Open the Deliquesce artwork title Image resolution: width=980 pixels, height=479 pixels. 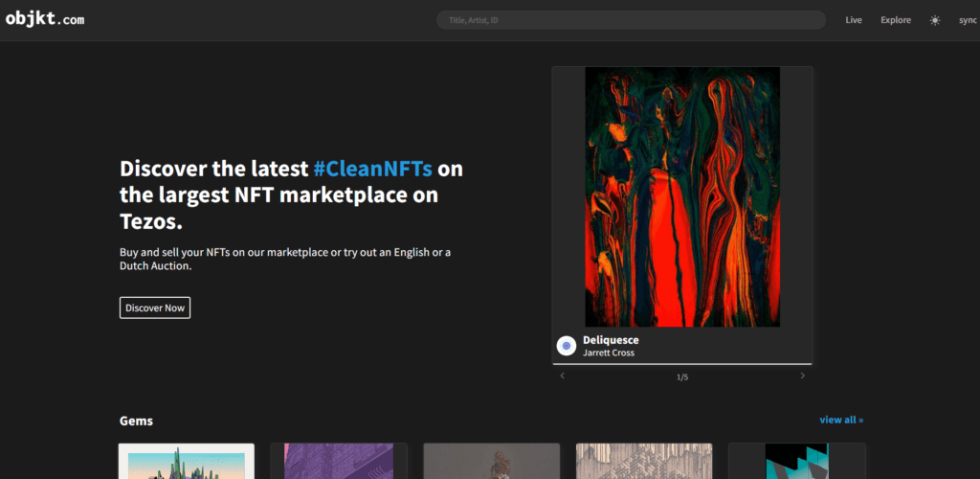[611, 340]
